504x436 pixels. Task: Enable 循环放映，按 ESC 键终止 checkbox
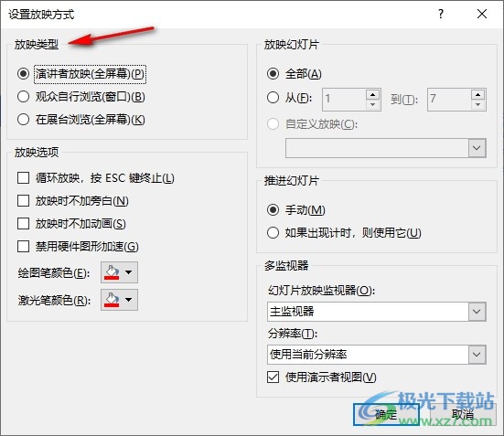[x=24, y=177]
